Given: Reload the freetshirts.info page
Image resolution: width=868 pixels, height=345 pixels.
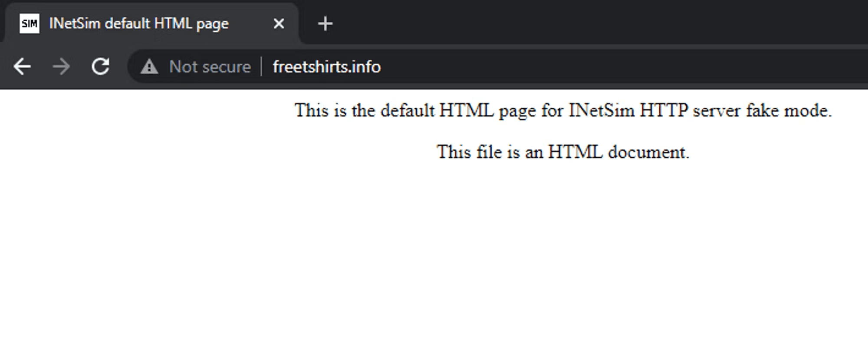Looking at the screenshot, I should coord(100,67).
